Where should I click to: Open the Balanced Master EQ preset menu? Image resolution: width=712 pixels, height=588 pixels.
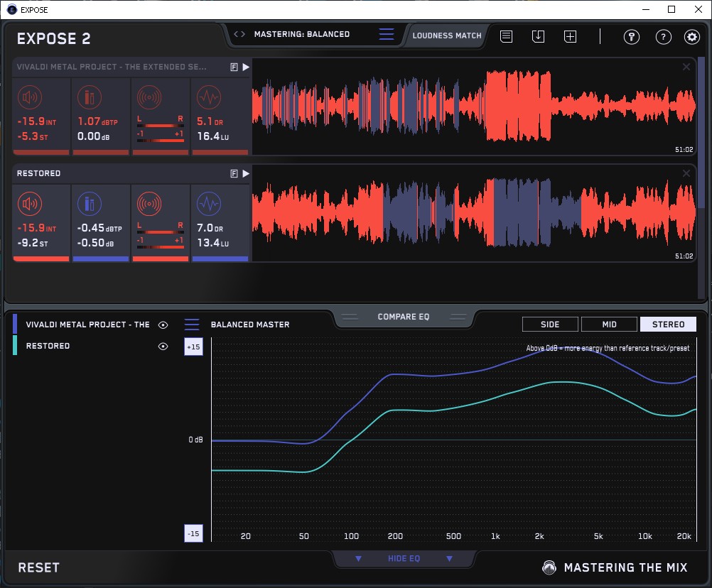tap(192, 325)
